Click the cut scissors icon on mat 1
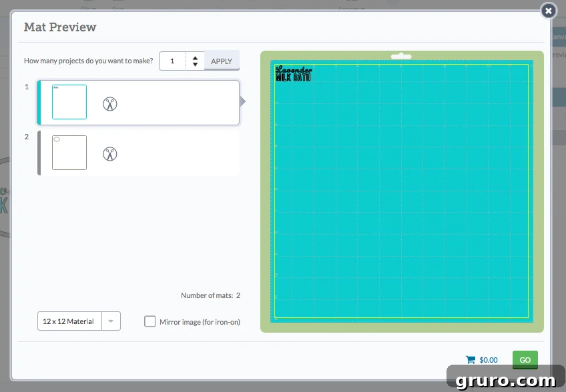Screen dimensions: 566x392 pyautogui.click(x=109, y=104)
